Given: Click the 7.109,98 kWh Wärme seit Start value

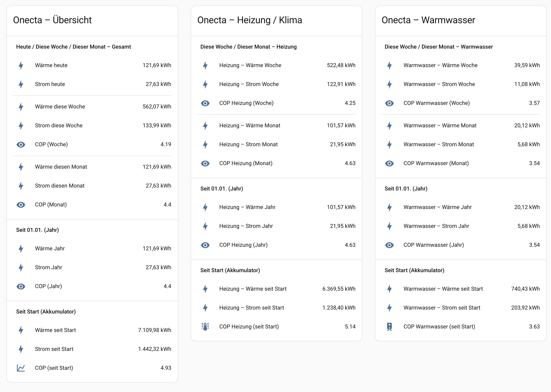Looking at the screenshot, I should click(x=154, y=330).
